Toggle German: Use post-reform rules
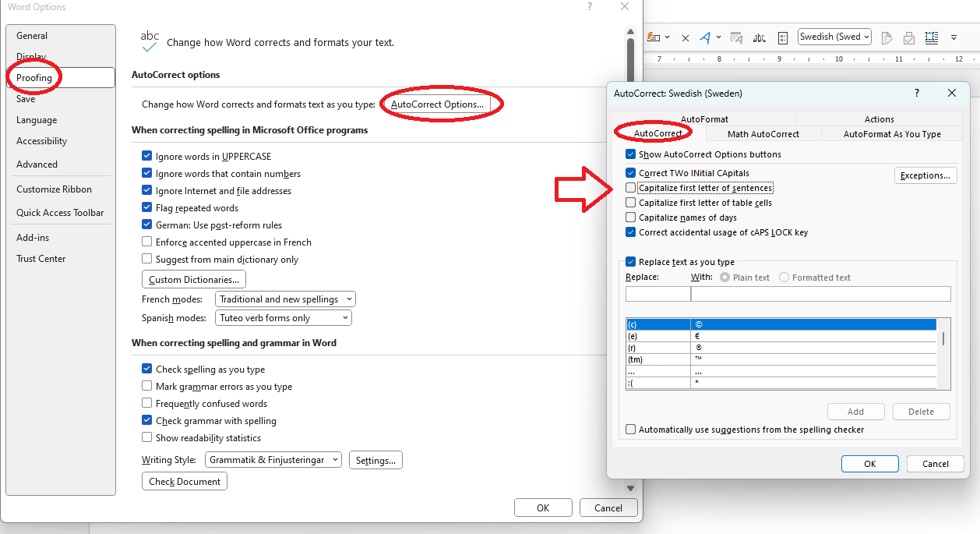The width and height of the screenshot is (980, 534). click(x=147, y=225)
